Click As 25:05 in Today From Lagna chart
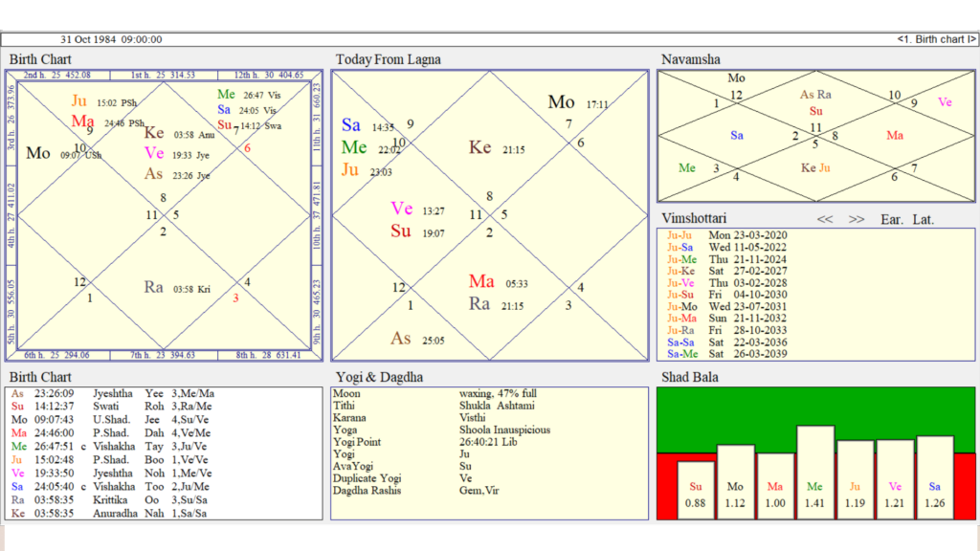 [x=417, y=340]
